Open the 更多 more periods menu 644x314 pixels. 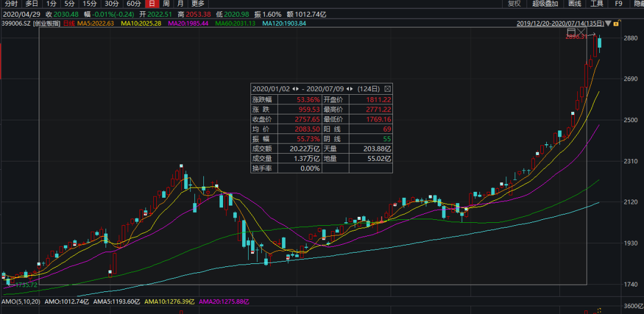tap(198, 4)
